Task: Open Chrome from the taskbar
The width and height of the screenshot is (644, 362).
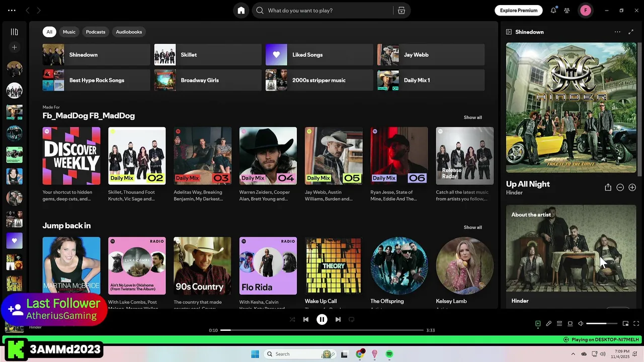Action: (360, 354)
